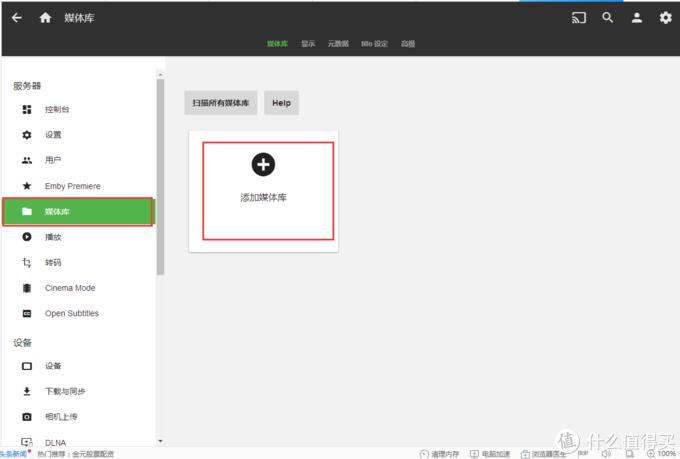Open the search magnifier icon
Screen dimensions: 680x459
pyautogui.click(x=608, y=18)
